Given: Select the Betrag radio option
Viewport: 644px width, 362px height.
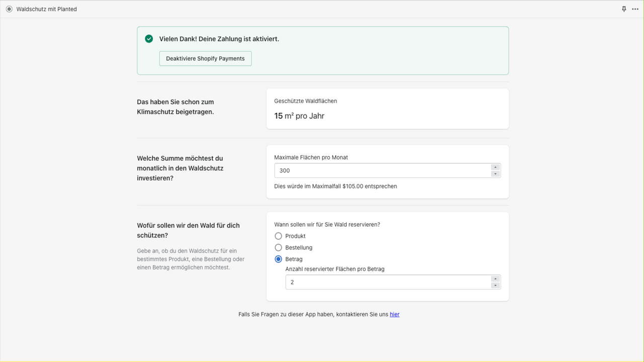Looking at the screenshot, I should pyautogui.click(x=278, y=259).
